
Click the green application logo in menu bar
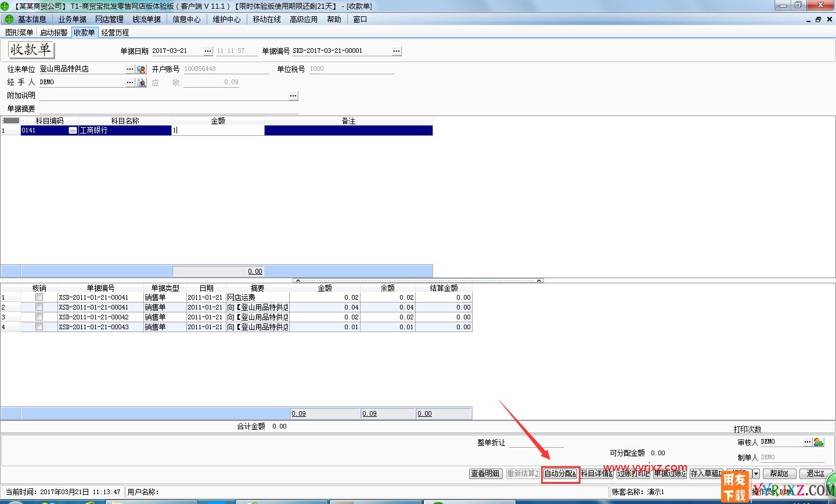[9, 19]
